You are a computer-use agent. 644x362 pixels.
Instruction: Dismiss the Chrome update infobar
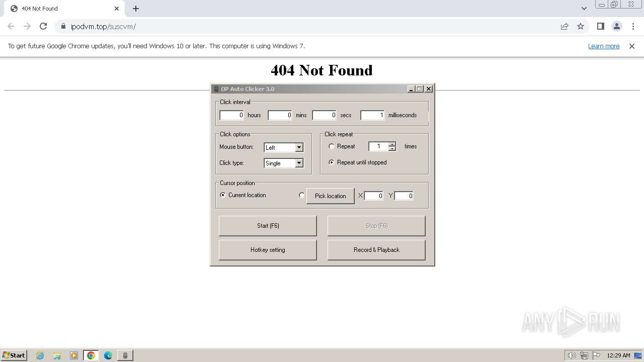632,46
